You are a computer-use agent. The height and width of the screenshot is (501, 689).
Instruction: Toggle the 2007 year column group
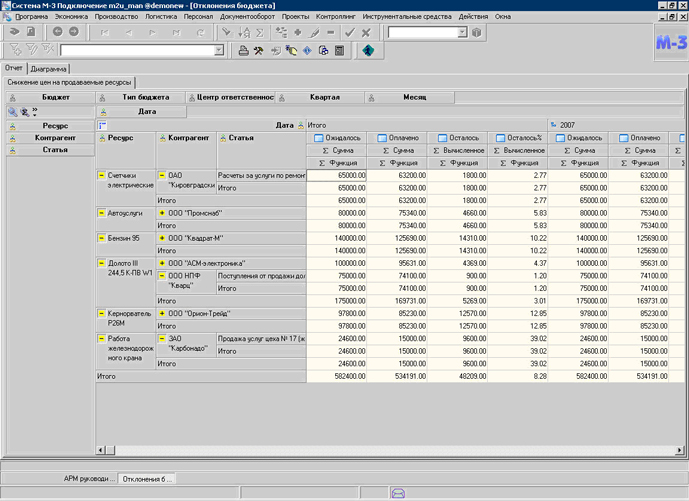click(554, 125)
